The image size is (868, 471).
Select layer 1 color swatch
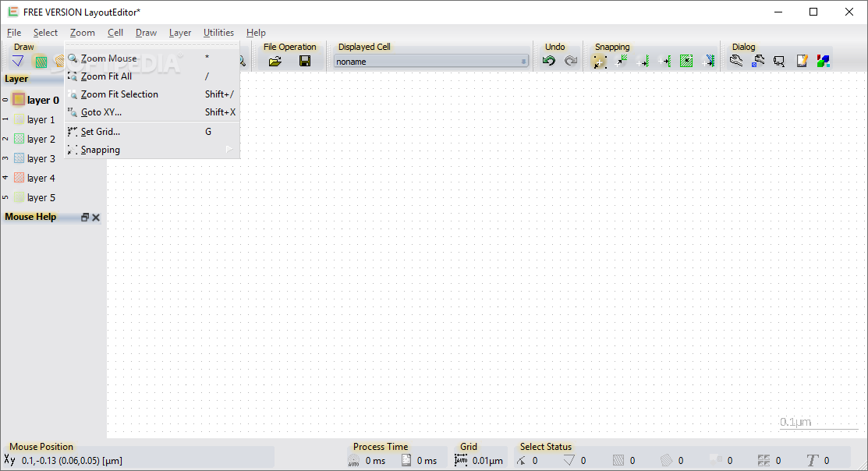pyautogui.click(x=19, y=119)
